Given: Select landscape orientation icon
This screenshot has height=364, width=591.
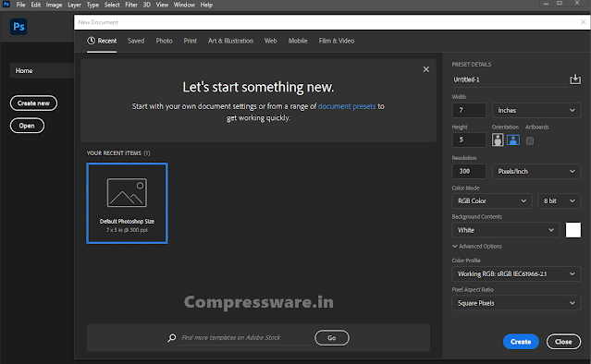Looking at the screenshot, I should (513, 140).
